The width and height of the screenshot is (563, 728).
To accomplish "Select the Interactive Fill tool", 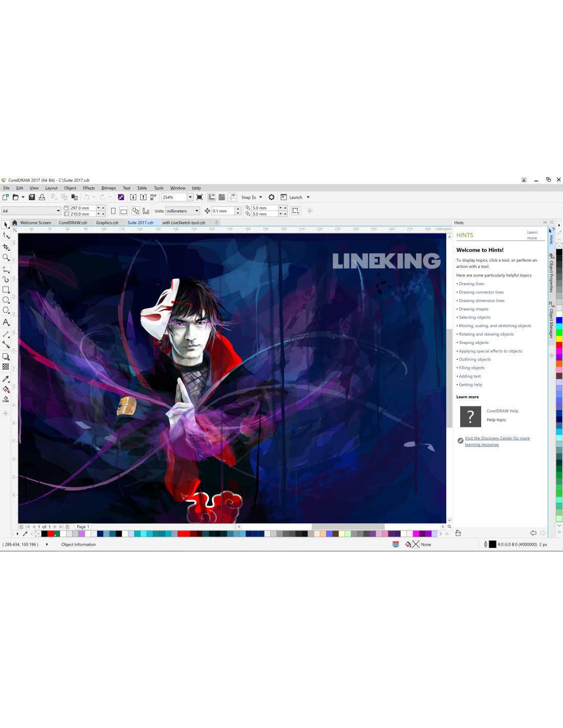I will point(6,389).
